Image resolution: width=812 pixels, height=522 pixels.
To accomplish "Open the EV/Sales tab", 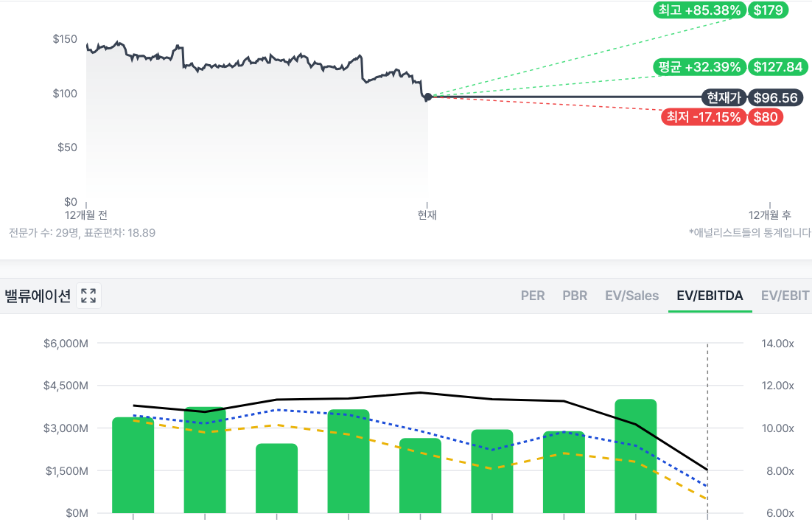I will (x=632, y=296).
